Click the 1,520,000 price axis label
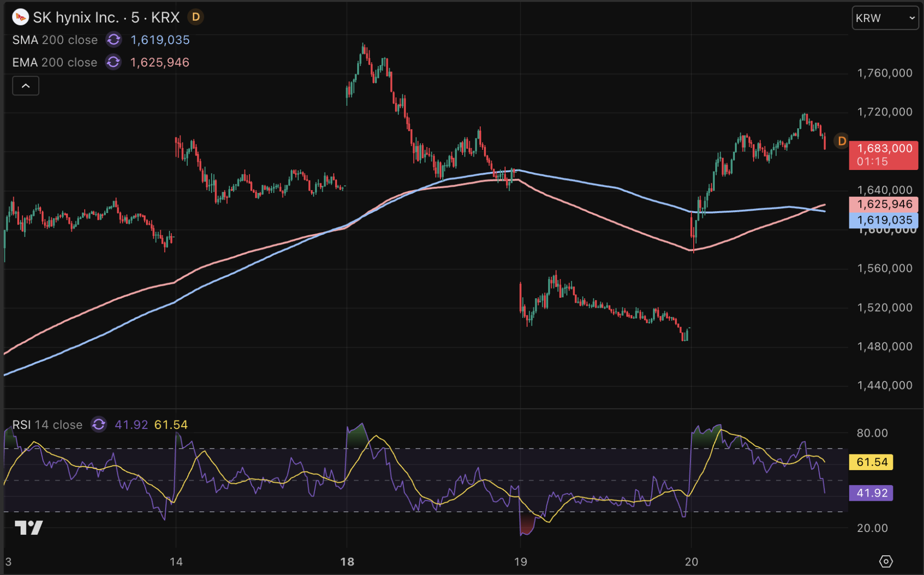This screenshot has width=924, height=575. pyautogui.click(x=885, y=307)
